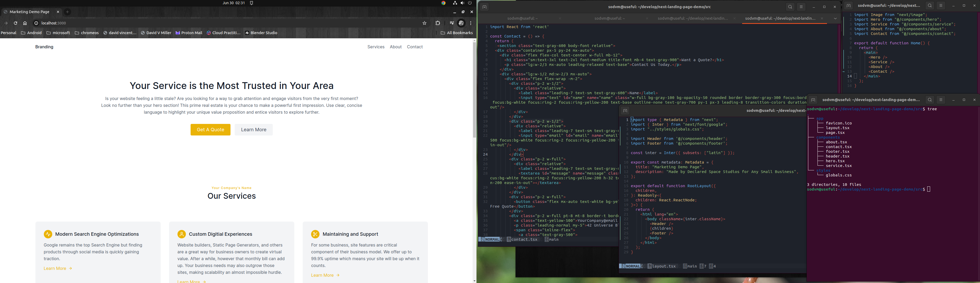Click service.tsx in the tree output

[839, 166]
